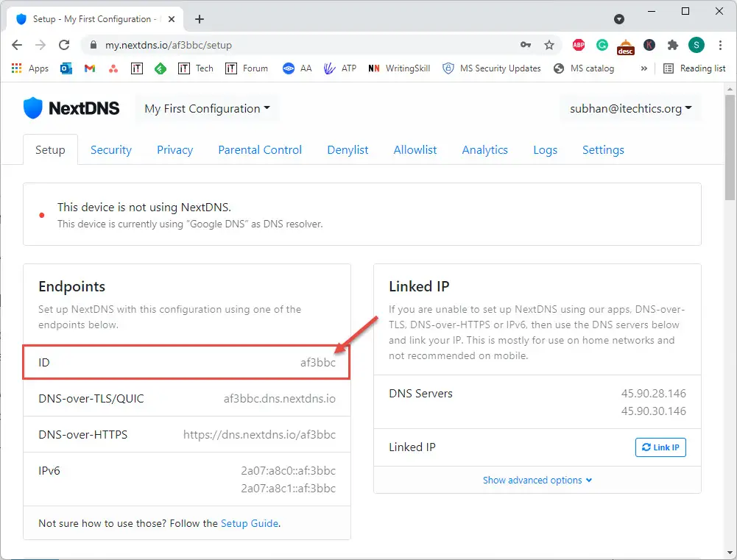Open the WritingSkill bookmark
Screen dimensions: 737x560
pyautogui.click(x=399, y=68)
